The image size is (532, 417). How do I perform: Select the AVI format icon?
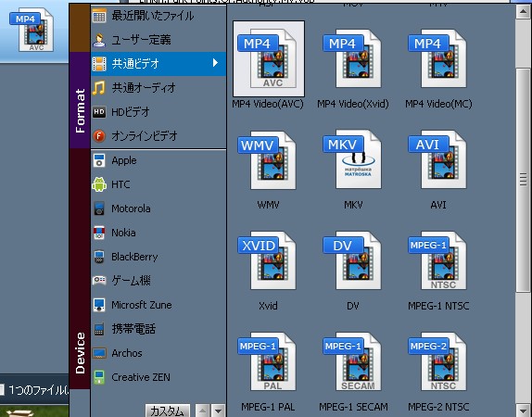tap(437, 160)
